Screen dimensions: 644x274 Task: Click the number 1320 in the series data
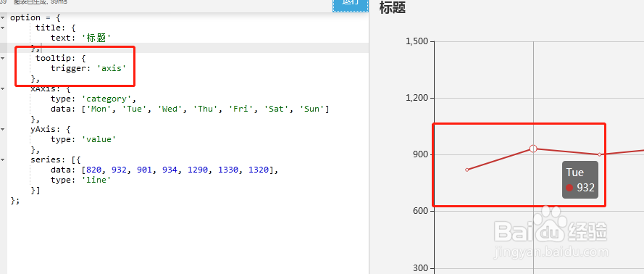(x=259, y=170)
